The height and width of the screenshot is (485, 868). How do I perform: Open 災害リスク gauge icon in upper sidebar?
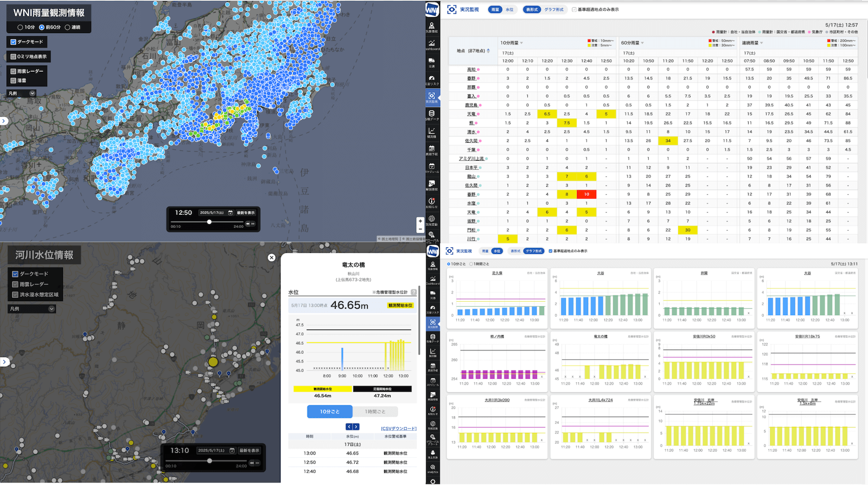[432, 79]
